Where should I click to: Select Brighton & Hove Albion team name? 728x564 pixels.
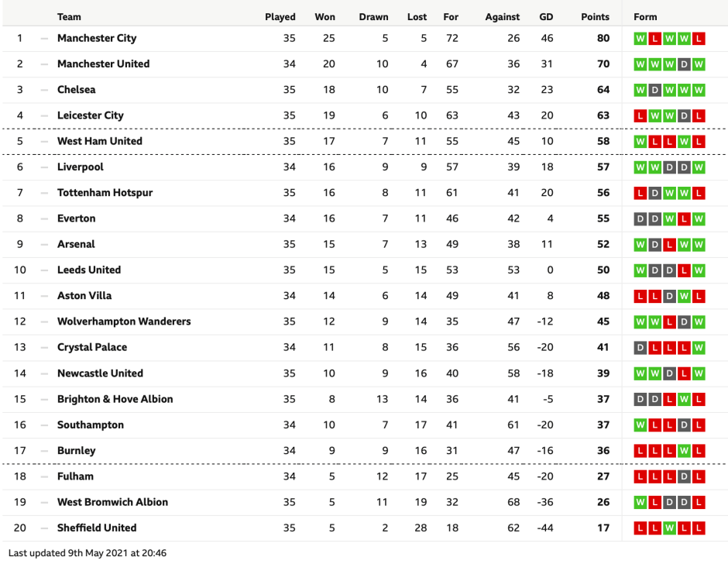(x=115, y=399)
